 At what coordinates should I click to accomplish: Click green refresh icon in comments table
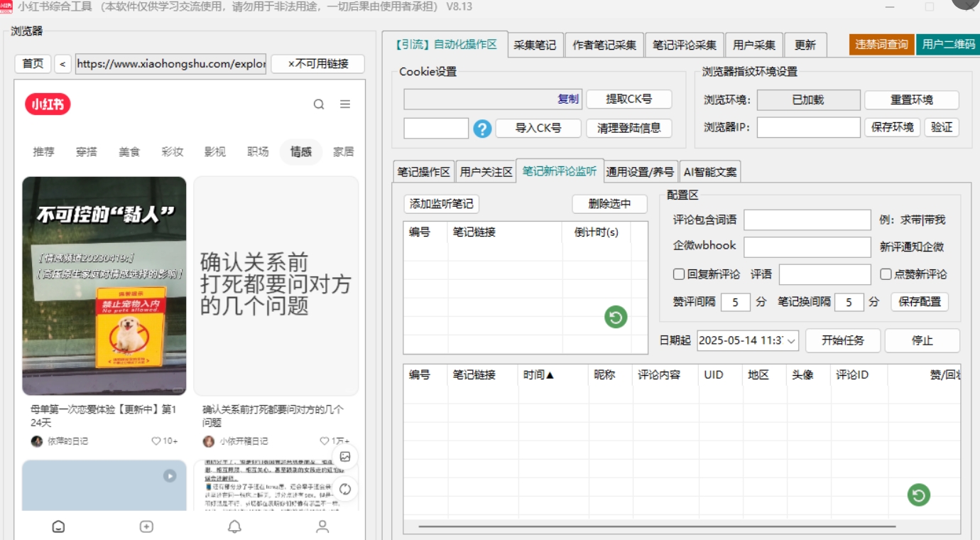pyautogui.click(x=918, y=495)
